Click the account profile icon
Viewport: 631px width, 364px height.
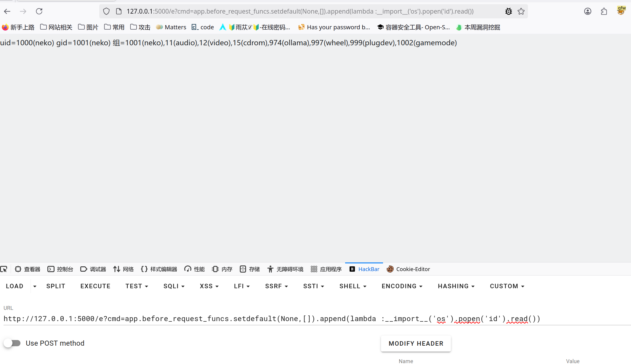588,11
